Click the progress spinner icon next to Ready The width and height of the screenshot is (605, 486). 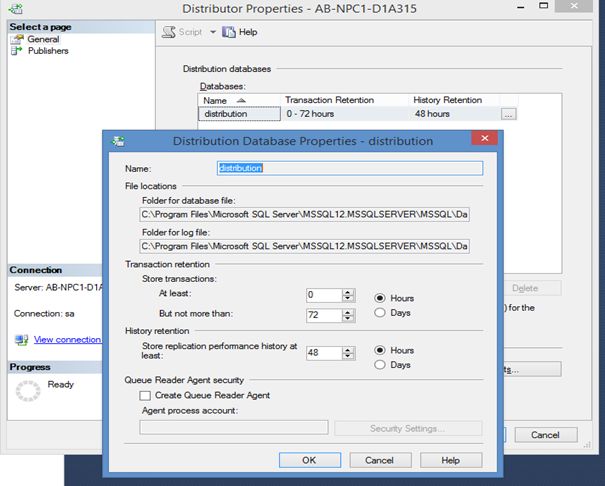click(28, 391)
